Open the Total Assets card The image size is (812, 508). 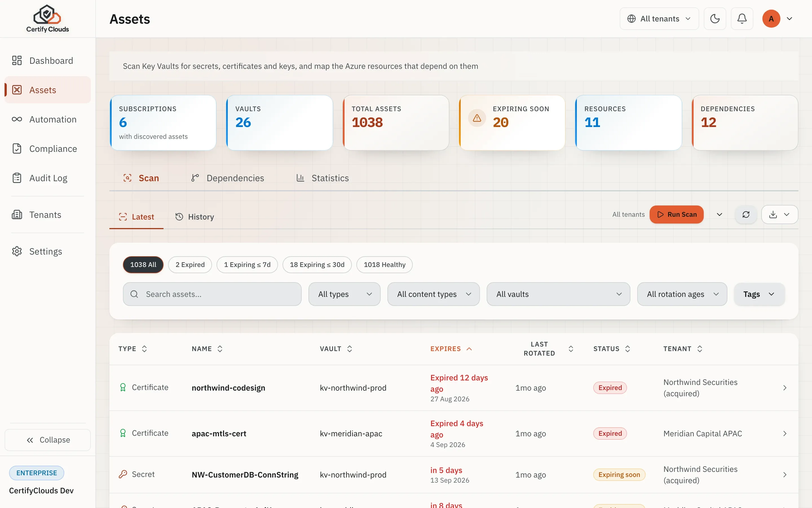click(x=396, y=123)
